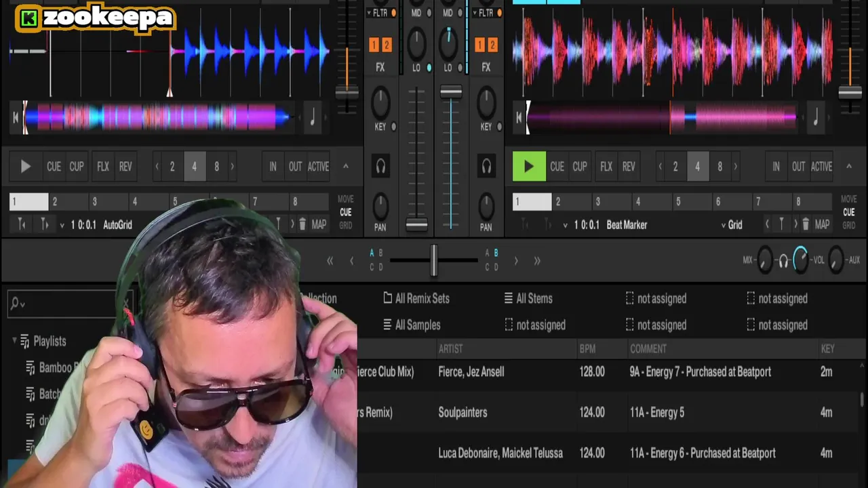Collapse the left deck advanced panel
868x488 pixels.
pos(345,167)
